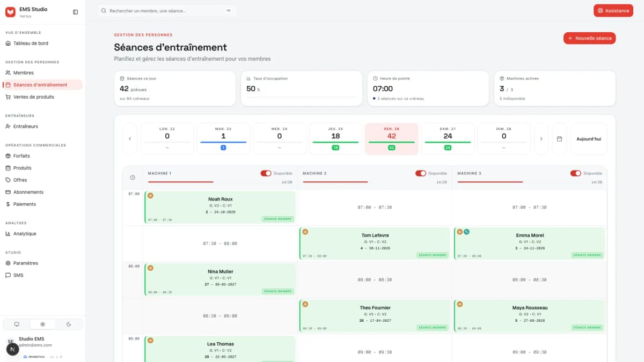Click Machine 3 occupancy progress bar
Screen dimensions: 644x362
pos(523,182)
